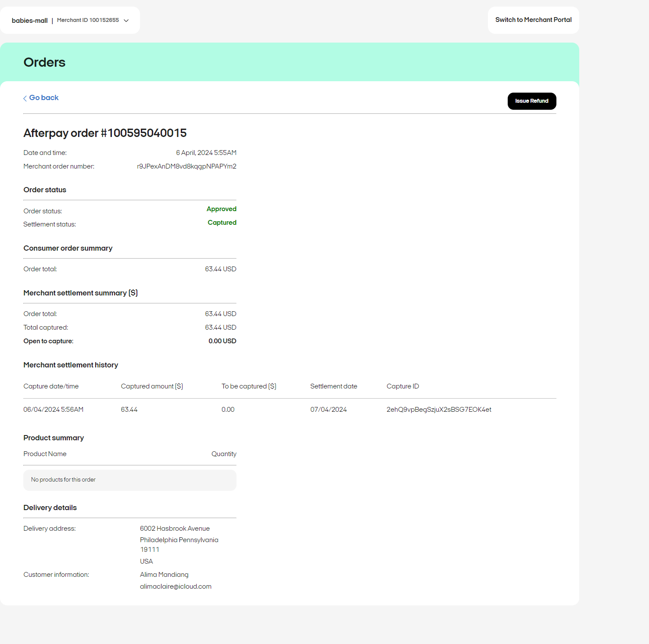Click the USA country line
Image resolution: width=649 pixels, height=644 pixels.
147,561
